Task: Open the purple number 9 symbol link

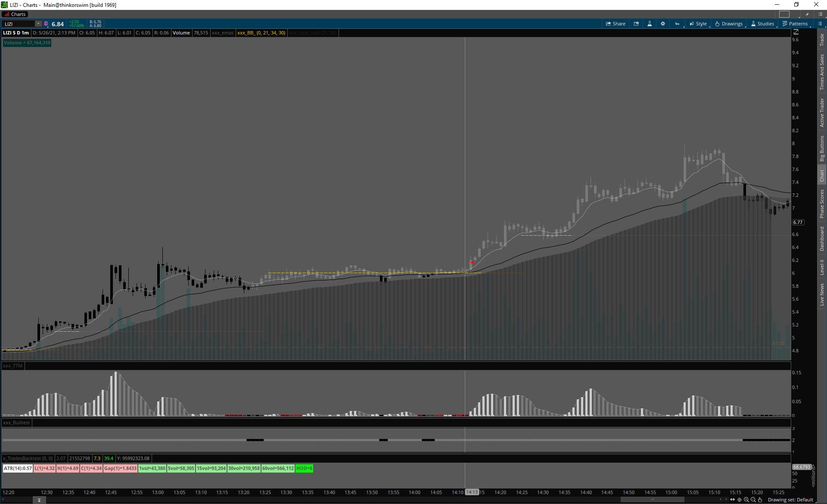Action: point(46,24)
